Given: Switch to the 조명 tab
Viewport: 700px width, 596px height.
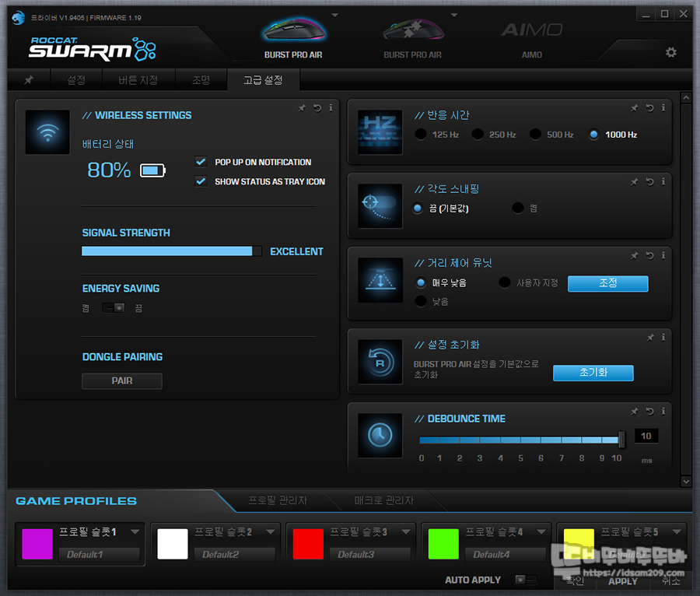Looking at the screenshot, I should 201,80.
